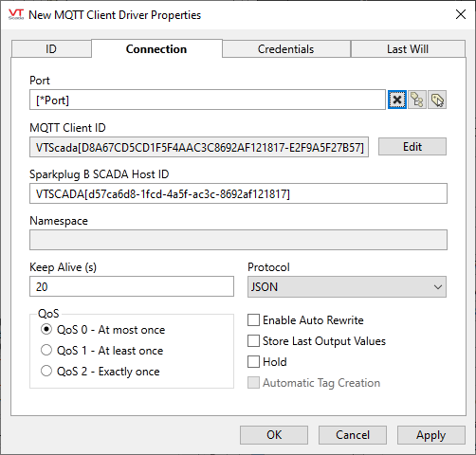The height and width of the screenshot is (455, 476).
Task: Click the VTScada logo in title bar
Action: pyautogui.click(x=16, y=14)
